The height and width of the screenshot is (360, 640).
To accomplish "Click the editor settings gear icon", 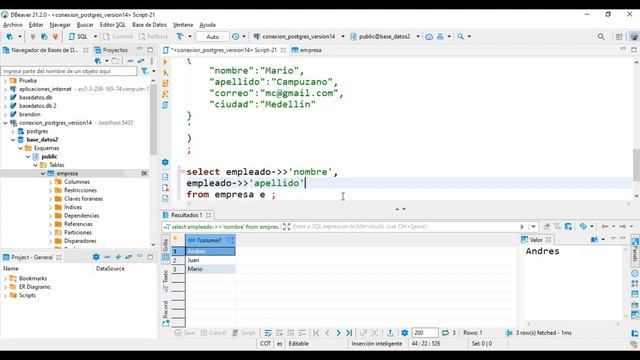I will pyautogui.click(x=165, y=162).
